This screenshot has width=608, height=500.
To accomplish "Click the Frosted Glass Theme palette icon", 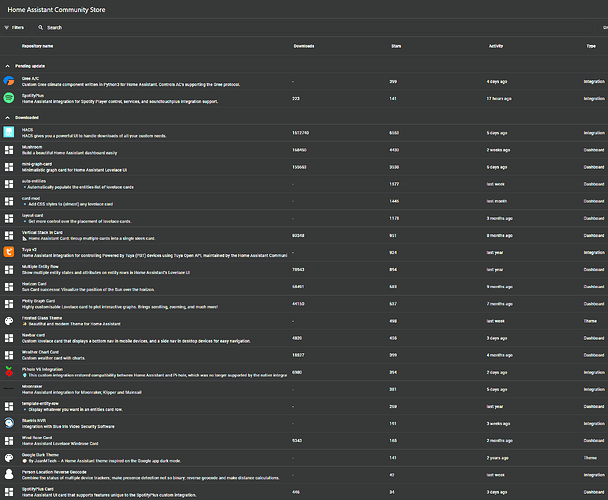I will click(9, 321).
